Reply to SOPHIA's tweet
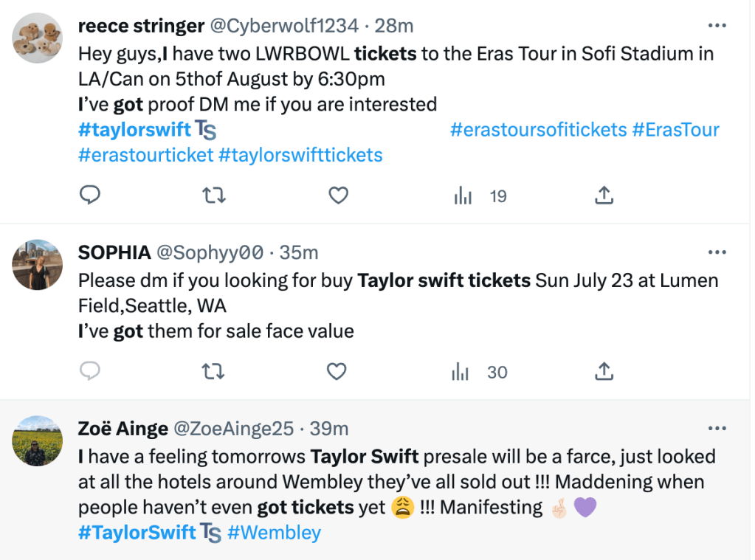The image size is (755, 560). pos(89,372)
